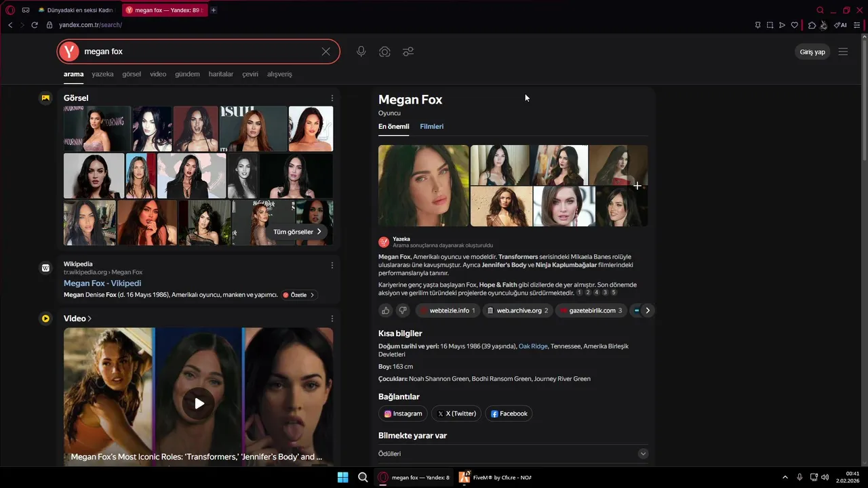Start voice search with microphone icon
Screen dimensions: 868x488
[x=361, y=52]
